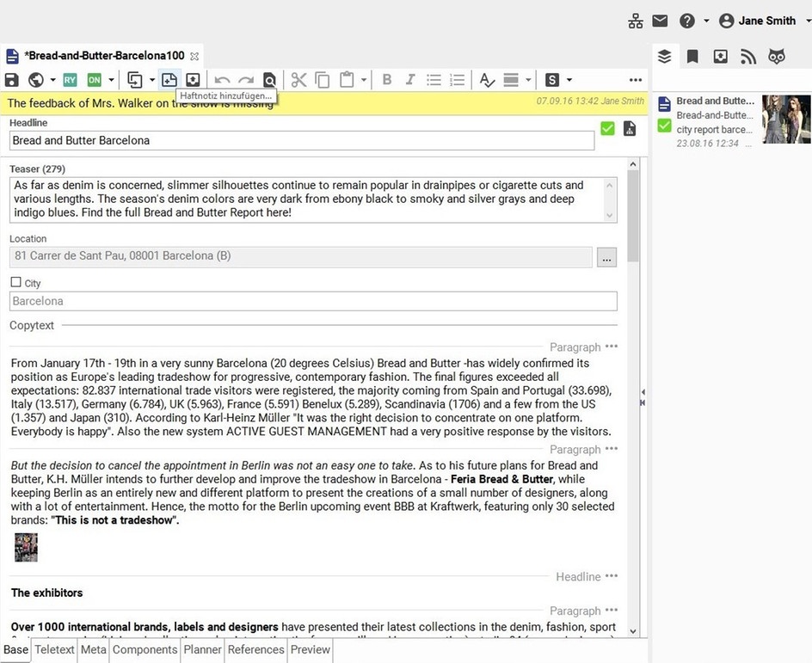Image resolution: width=812 pixels, height=663 pixels.
Task: Click the network hierarchy icon at top
Action: pyautogui.click(x=636, y=21)
